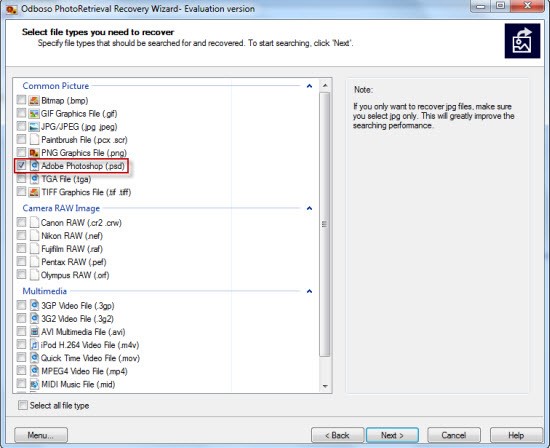Click the TIFF Graphics File icon
The width and height of the screenshot is (550, 448).
[x=34, y=192]
